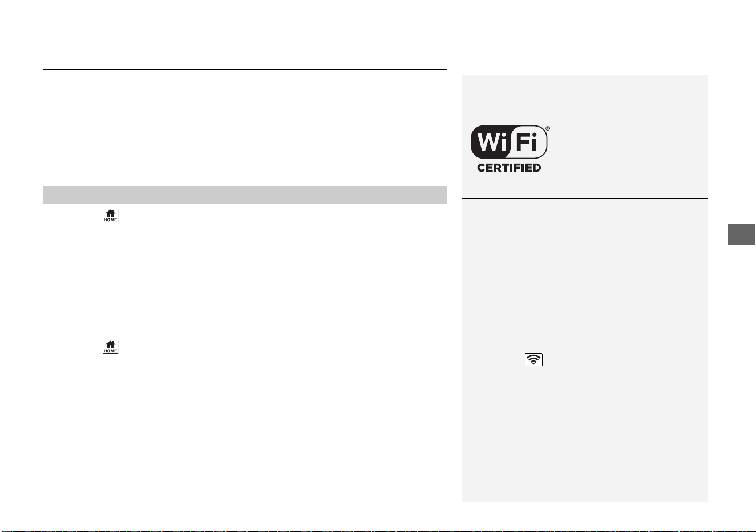The width and height of the screenshot is (756, 532).
Task: Click the horizontal divider line below the Wi-Fi logo
Action: click(x=585, y=198)
